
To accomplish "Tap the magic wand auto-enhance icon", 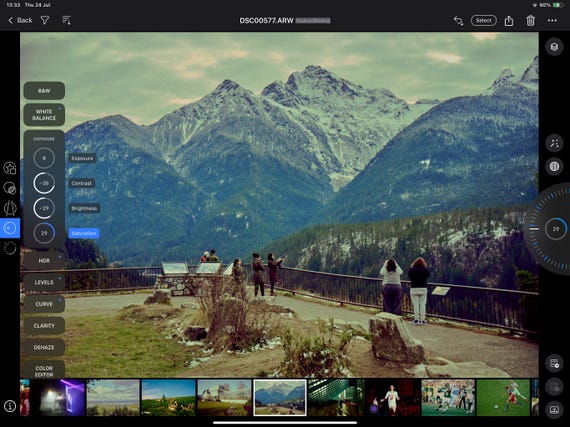I will [x=554, y=143].
